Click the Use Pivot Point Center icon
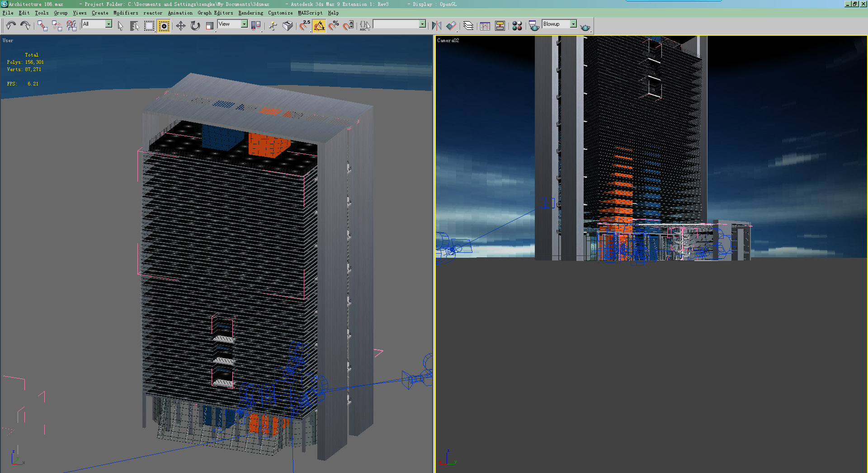 [x=256, y=25]
